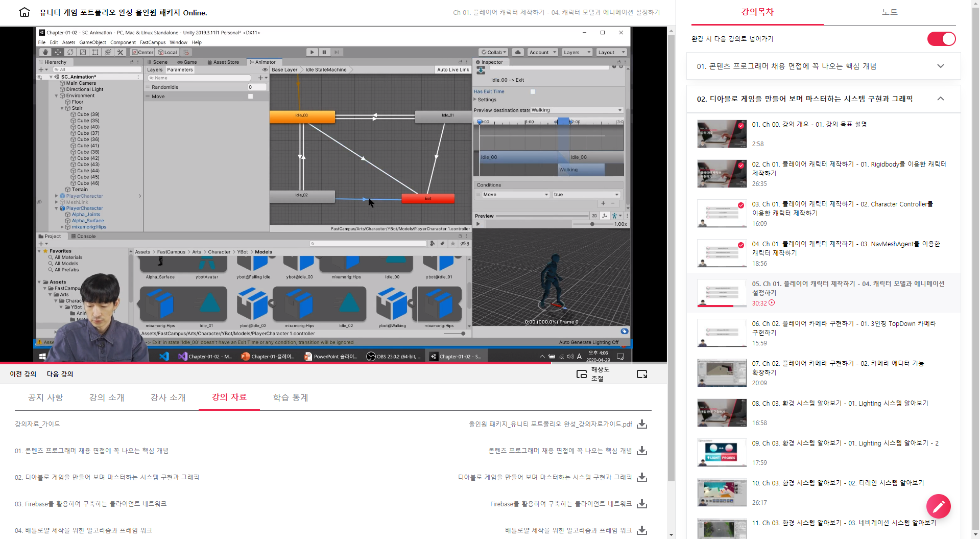Open the GameObject menu in Unity
Viewport: 980px width, 539px height.
click(92, 42)
